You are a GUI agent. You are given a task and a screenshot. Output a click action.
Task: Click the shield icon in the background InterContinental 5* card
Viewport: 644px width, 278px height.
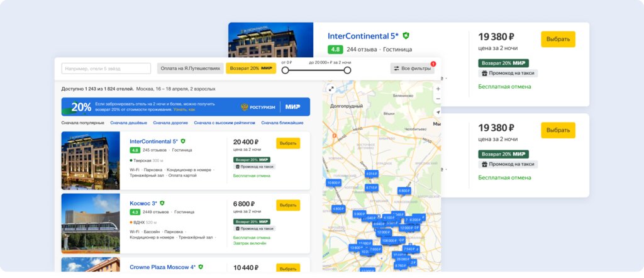click(x=406, y=36)
